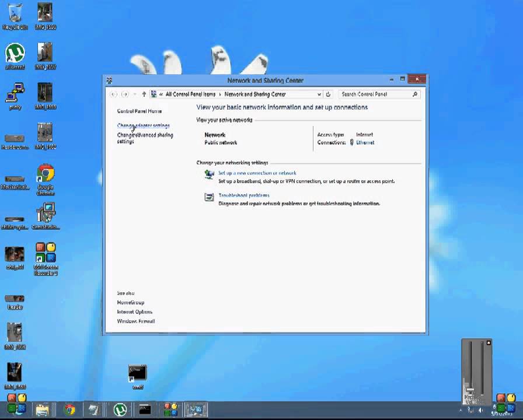Select the heads image file on the desktop
Image resolution: width=523 pixels, height=420 pixels.
[15, 302]
